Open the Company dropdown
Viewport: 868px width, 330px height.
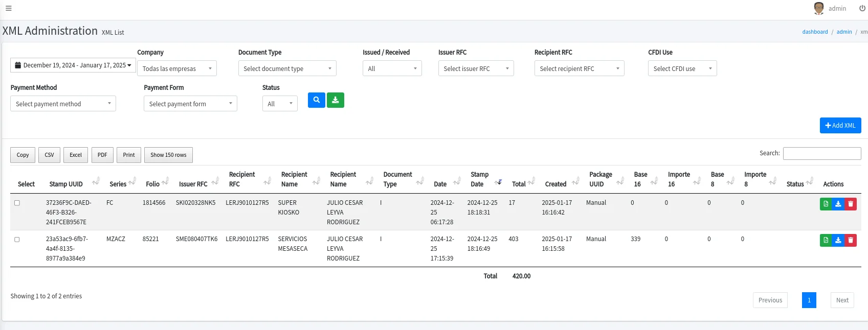tap(176, 68)
